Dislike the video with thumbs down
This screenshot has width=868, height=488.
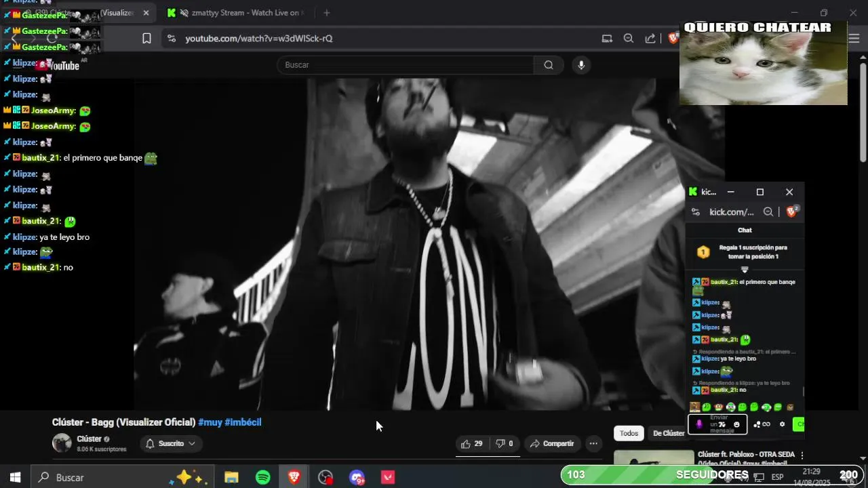(504, 444)
